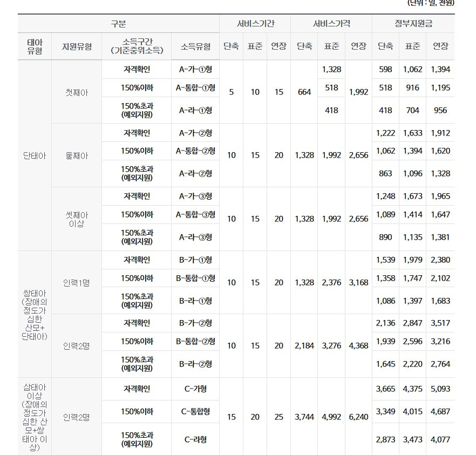Viewport: 476px width, 455px height.
Task: Click the 598 government support value
Action: pos(385,70)
